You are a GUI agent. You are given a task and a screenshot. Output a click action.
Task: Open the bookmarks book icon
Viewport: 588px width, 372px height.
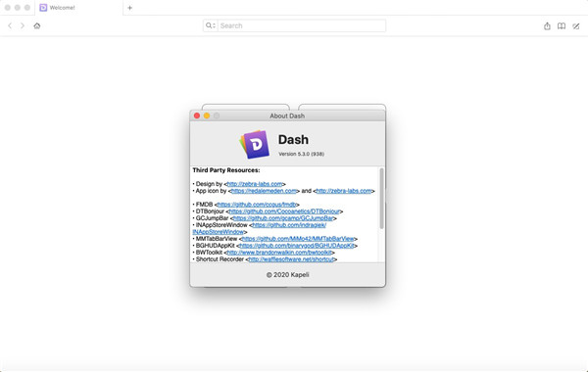562,25
